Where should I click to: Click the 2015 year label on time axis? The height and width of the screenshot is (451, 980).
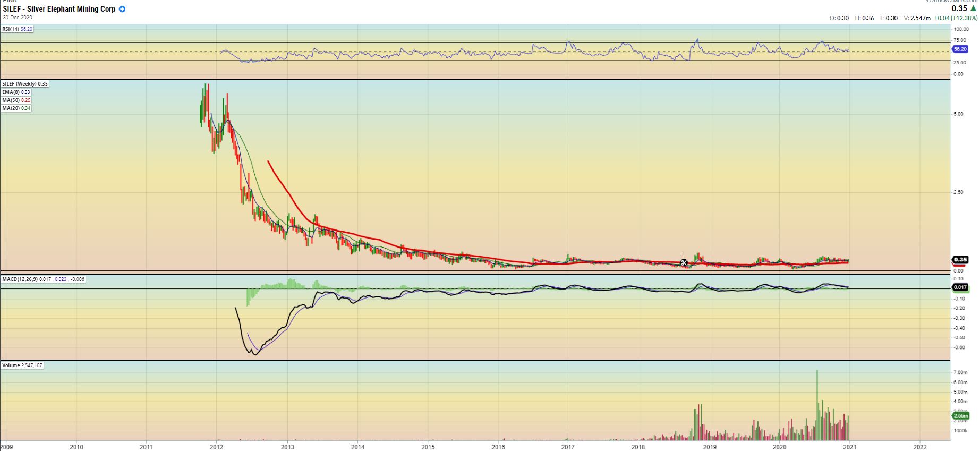pyautogui.click(x=428, y=447)
